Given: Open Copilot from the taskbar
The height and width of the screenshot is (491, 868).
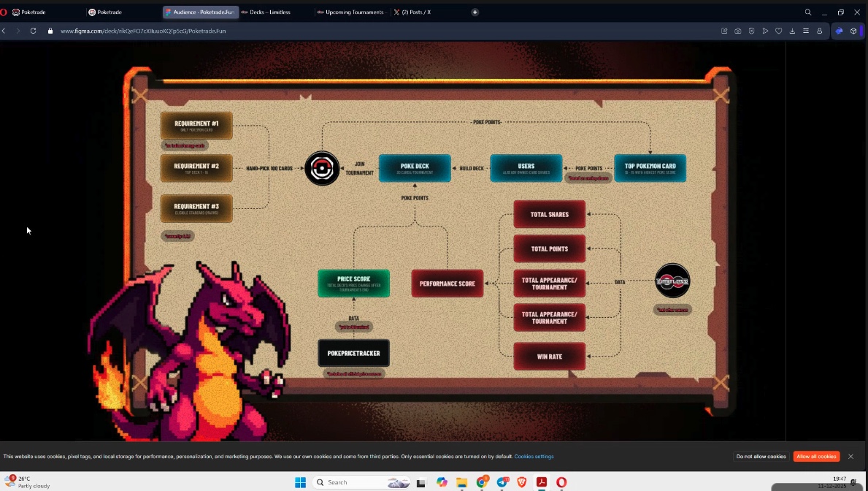Looking at the screenshot, I should (442, 482).
